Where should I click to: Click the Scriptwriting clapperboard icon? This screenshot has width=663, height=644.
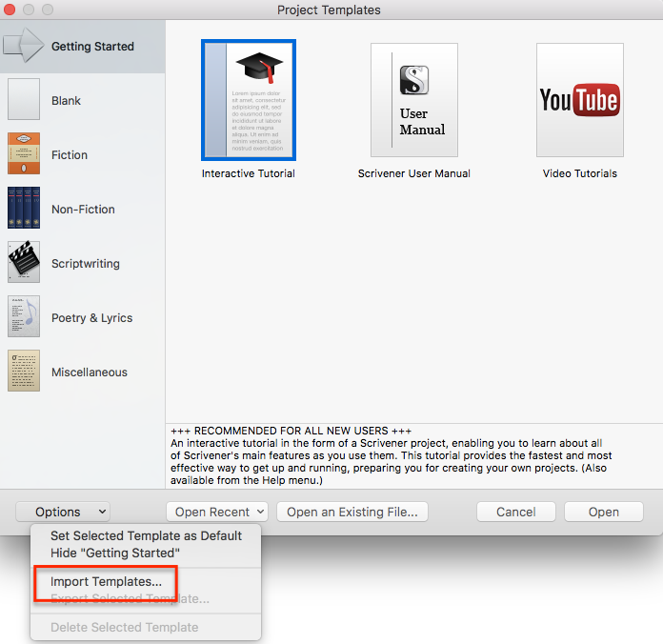coord(24,262)
